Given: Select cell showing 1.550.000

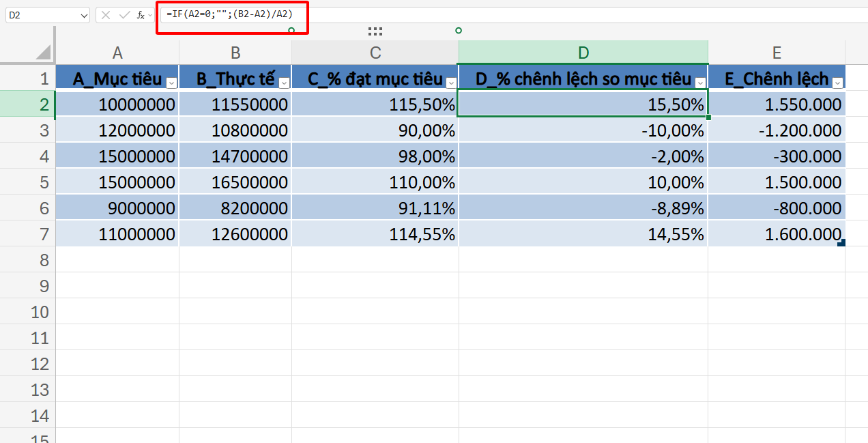Looking at the screenshot, I should 777,104.
